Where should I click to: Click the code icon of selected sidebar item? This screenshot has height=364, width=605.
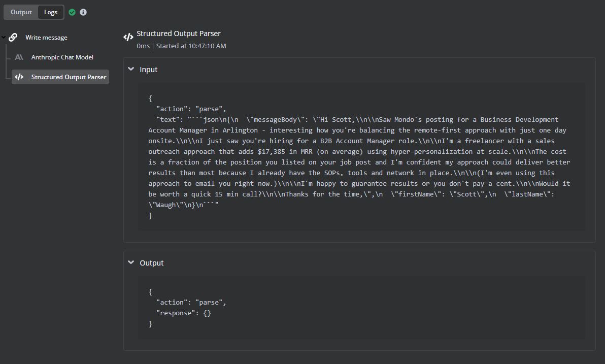[x=19, y=77]
